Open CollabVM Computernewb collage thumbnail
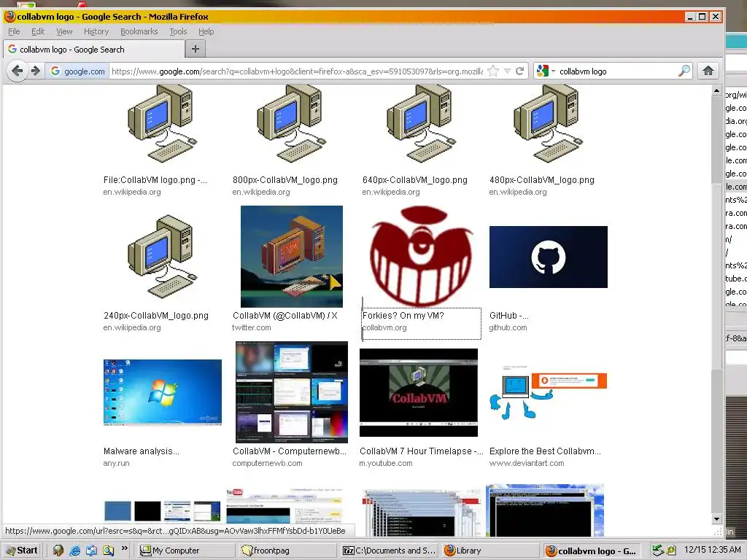Viewport: 747px width, 560px height. coord(292,392)
